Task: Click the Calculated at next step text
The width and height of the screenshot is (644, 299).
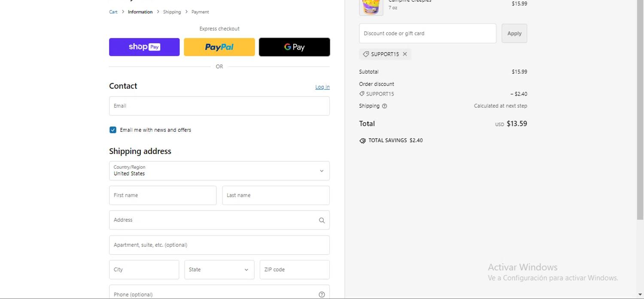Action: [x=501, y=106]
